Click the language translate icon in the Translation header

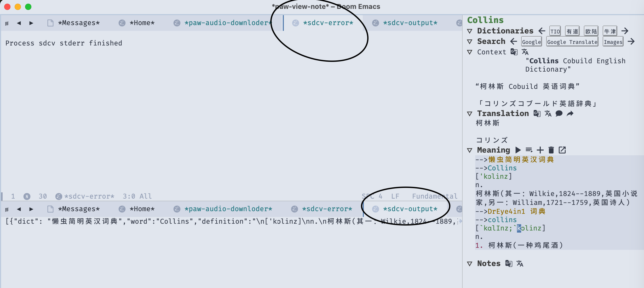(x=548, y=113)
